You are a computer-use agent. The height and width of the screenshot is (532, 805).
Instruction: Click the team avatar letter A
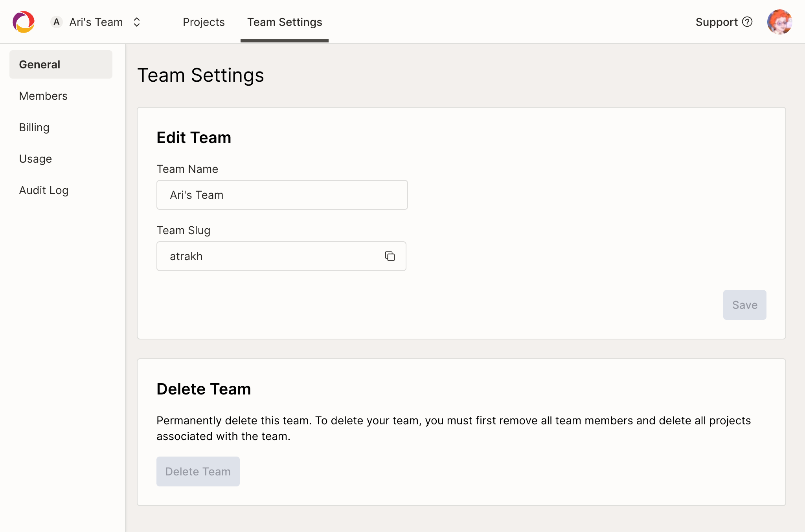pos(57,22)
